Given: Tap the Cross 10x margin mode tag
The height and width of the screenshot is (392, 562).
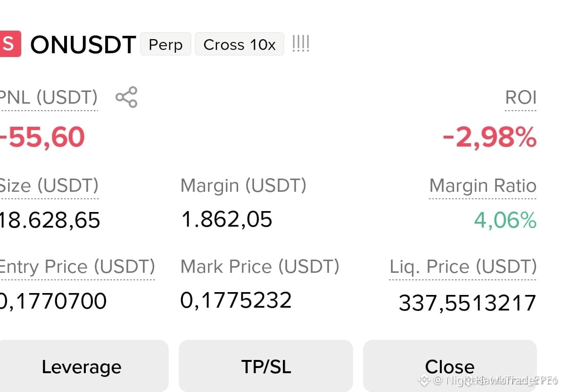Looking at the screenshot, I should tap(240, 44).
